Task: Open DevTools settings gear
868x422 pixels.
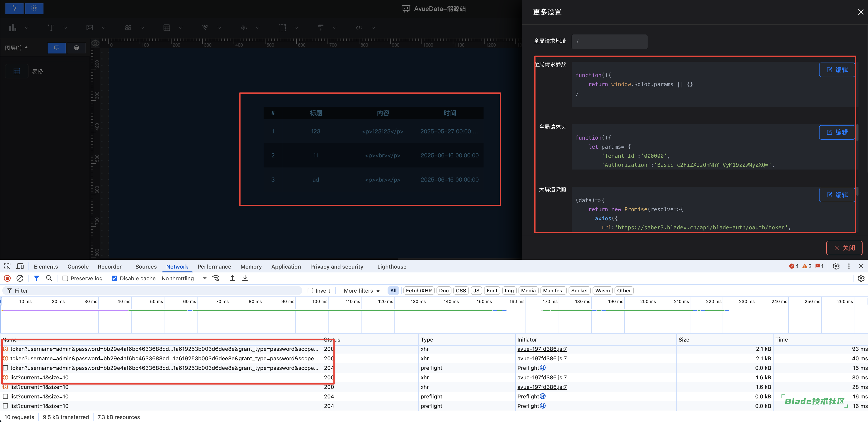Action: 836,266
